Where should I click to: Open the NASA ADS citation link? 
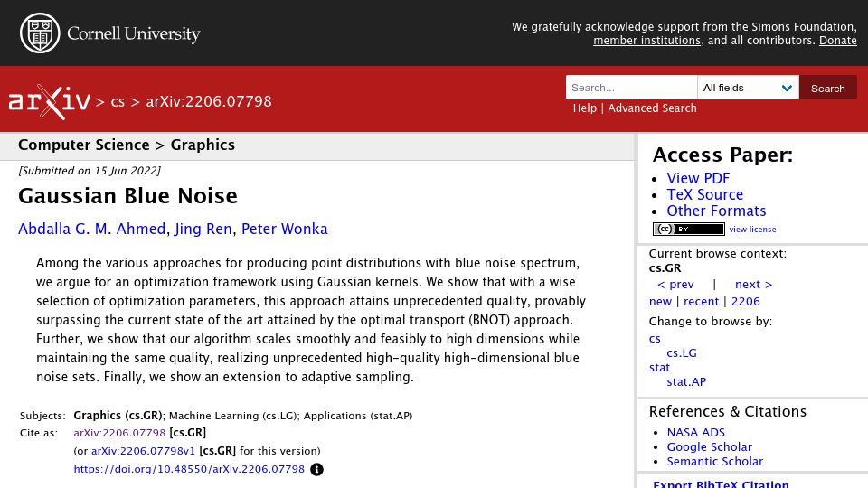[x=695, y=433]
